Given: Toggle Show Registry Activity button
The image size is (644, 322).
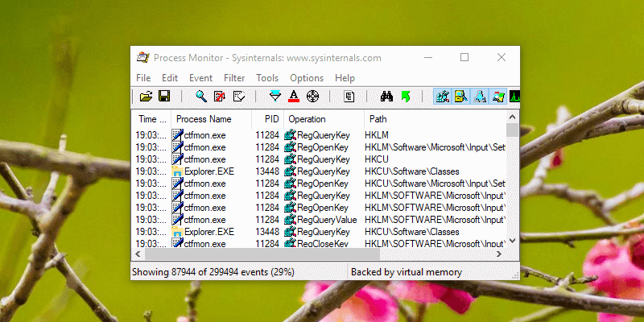Looking at the screenshot, I should click(442, 97).
